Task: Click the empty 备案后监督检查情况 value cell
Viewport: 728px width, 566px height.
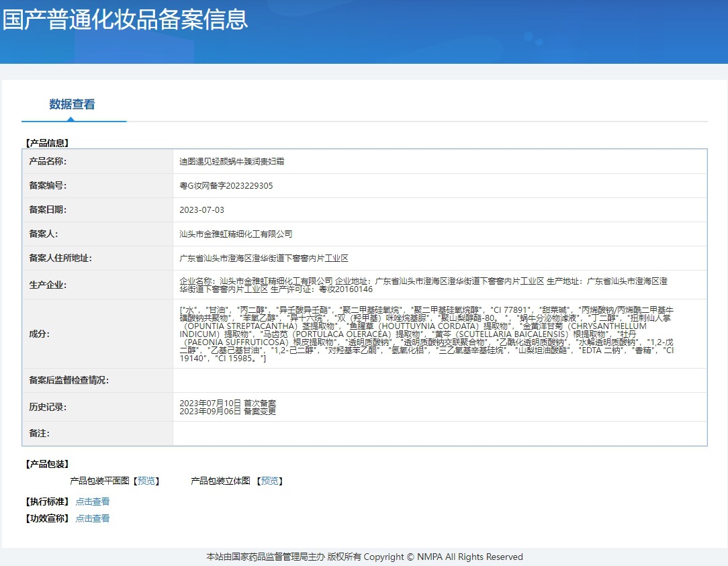Action: tap(439, 381)
